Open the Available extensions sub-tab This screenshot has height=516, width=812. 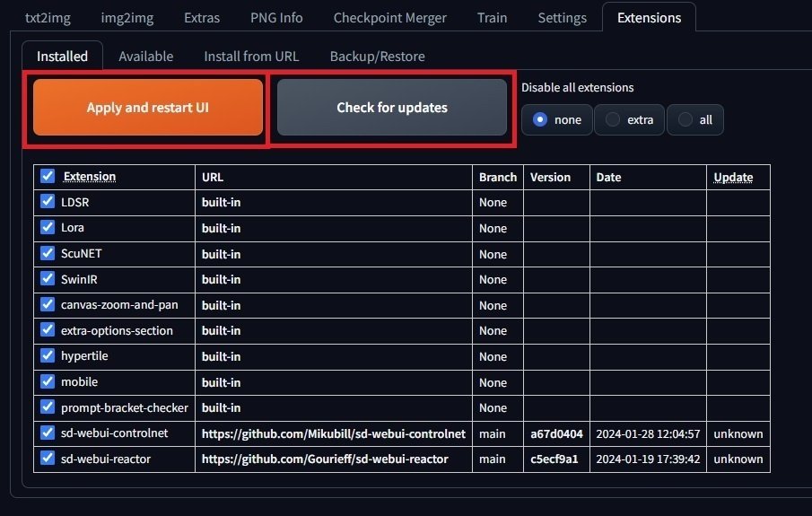tap(145, 56)
